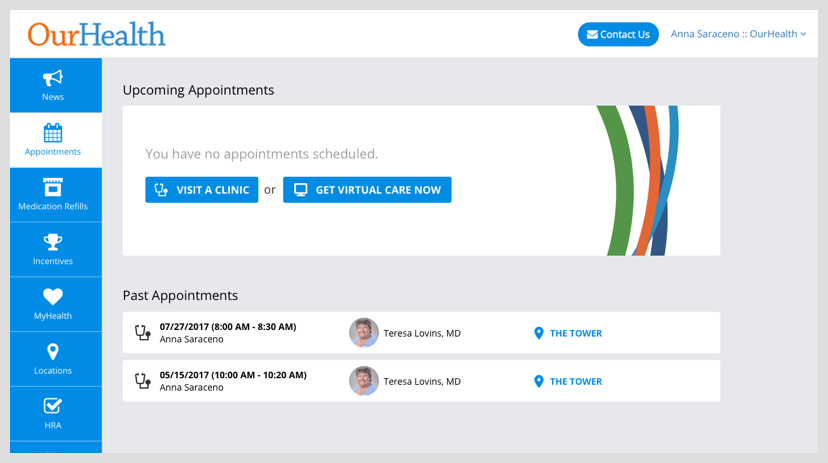This screenshot has height=463, width=828.
Task: Open THE TOWER link for 05/15/2017 visit
Action: [x=576, y=381]
